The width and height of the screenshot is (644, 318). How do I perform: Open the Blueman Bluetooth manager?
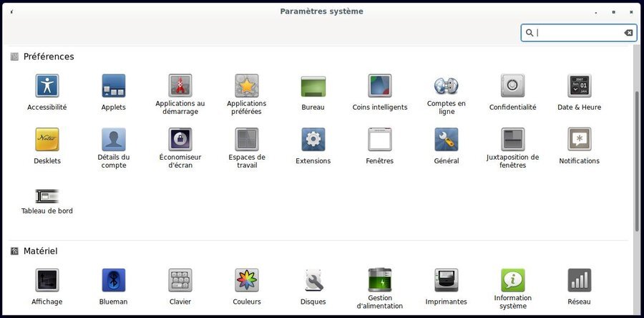click(113, 280)
